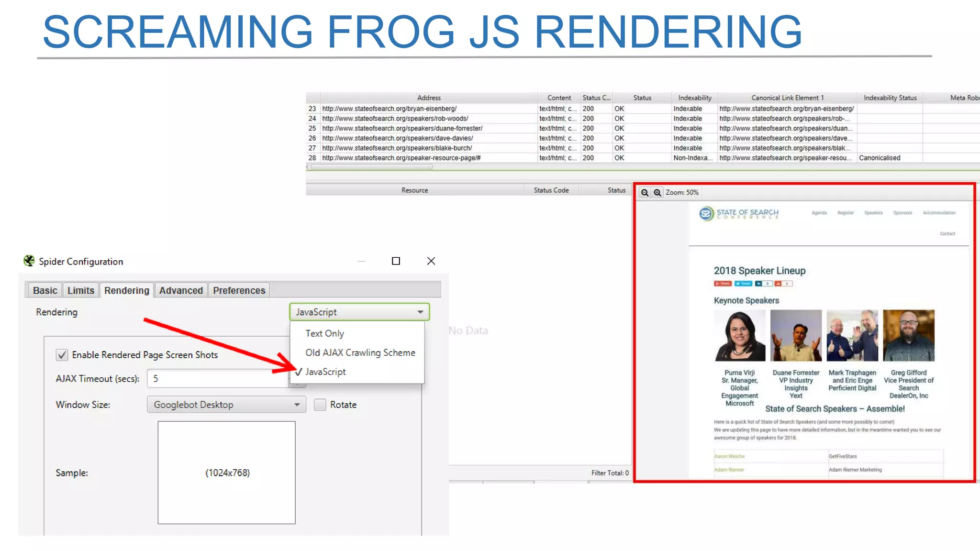
Task: Choose Old AJAX Crawling Scheme option
Action: coord(360,353)
